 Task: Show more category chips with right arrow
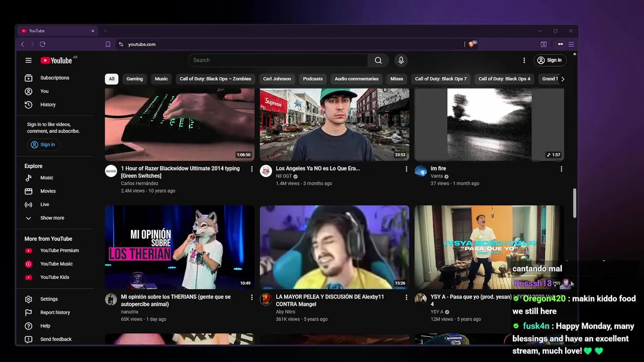coord(562,79)
